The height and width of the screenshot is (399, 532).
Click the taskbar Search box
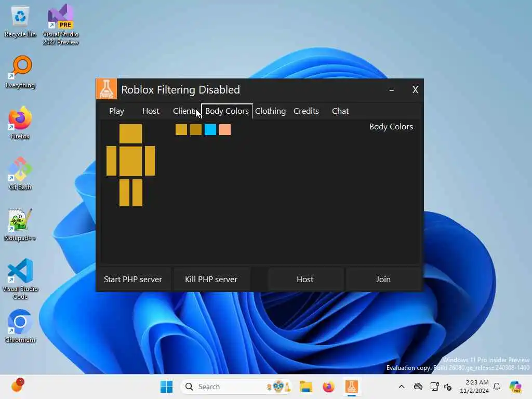point(236,387)
